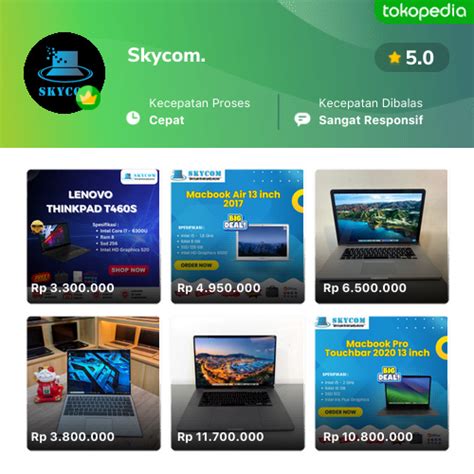Viewport: 474px width, 474px height.
Task: Open the Macbook Pro Touchbar 2020 product
Action: pos(382,383)
